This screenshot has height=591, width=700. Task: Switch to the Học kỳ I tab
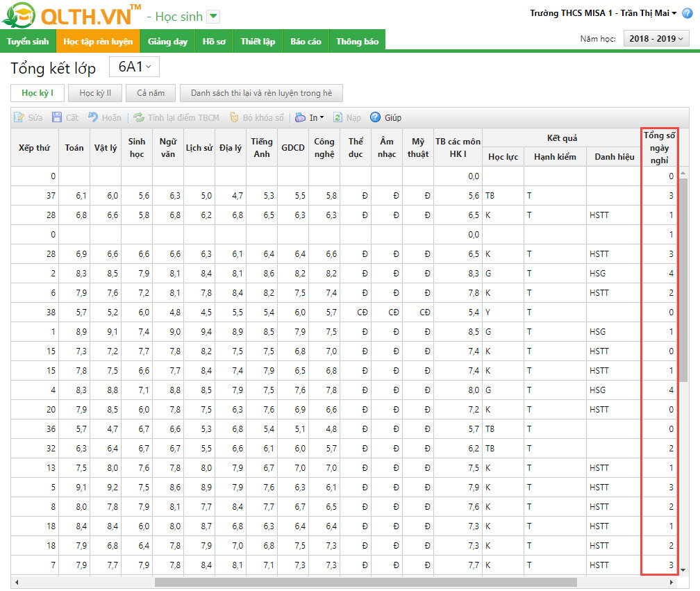pyautogui.click(x=37, y=93)
